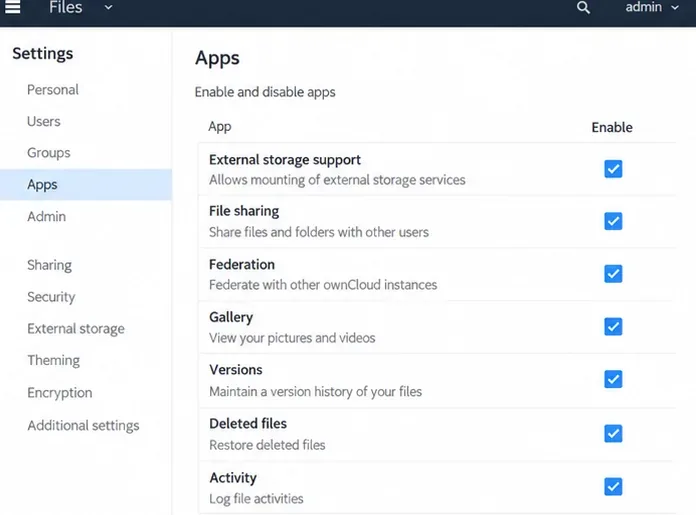
Task: Click the Deleted files app name
Action: [x=248, y=423]
